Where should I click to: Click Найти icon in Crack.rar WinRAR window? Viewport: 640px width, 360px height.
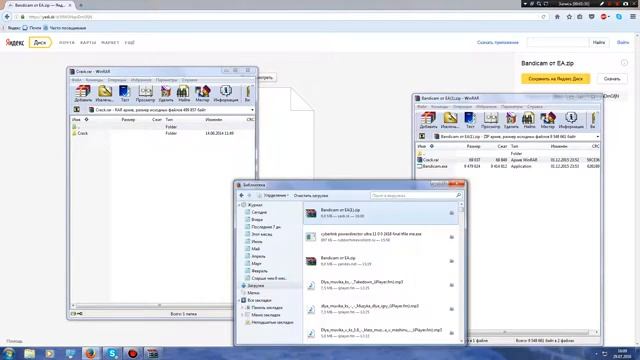point(184,93)
